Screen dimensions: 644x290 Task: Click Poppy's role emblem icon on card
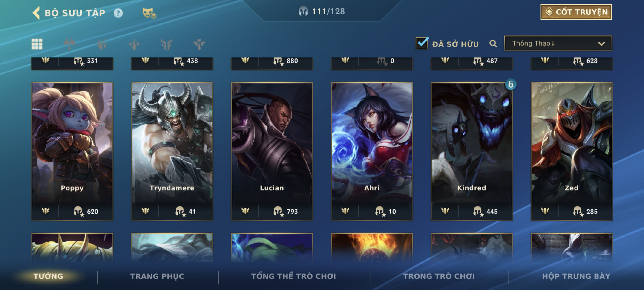click(46, 211)
